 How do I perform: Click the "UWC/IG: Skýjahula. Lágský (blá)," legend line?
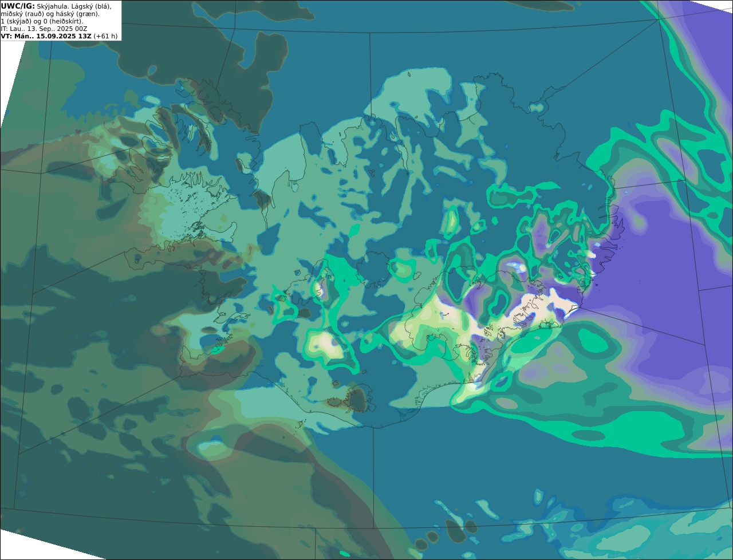tap(56, 6)
